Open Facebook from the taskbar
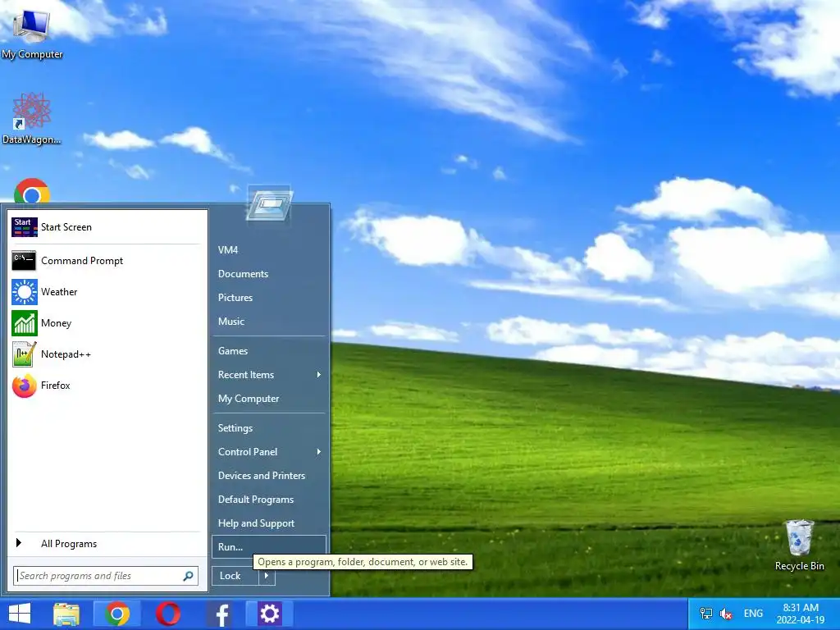 [220, 614]
